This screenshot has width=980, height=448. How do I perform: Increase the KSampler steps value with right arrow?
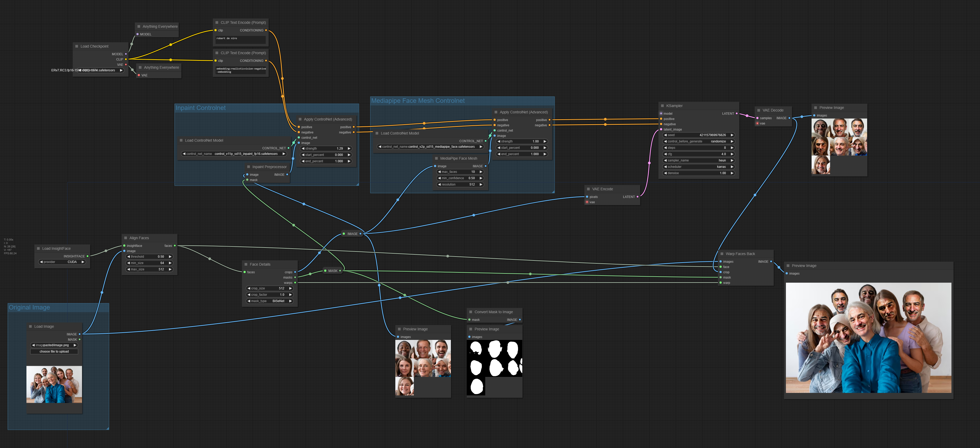pos(732,147)
